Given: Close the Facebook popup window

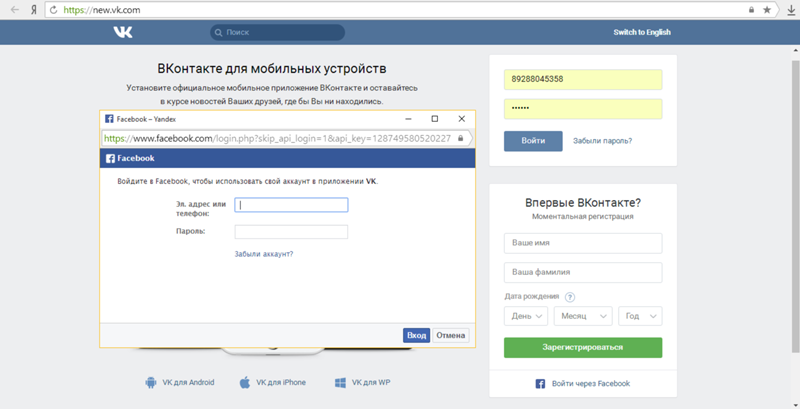Looking at the screenshot, I should [462, 119].
